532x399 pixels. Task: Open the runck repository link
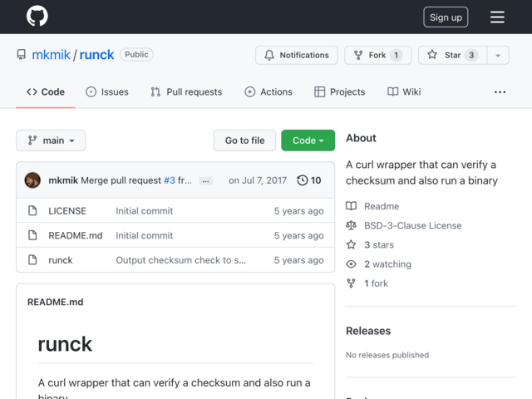96,55
